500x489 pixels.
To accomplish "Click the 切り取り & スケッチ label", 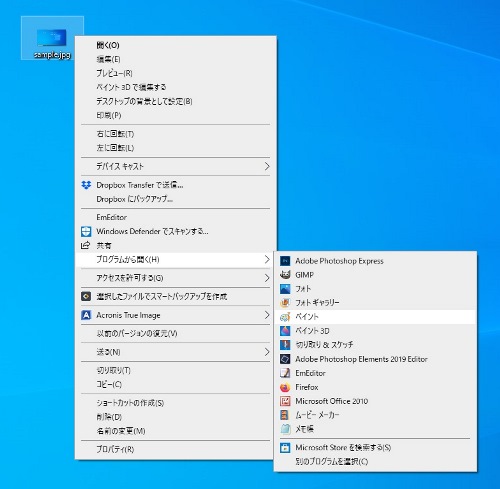I will 324,345.
